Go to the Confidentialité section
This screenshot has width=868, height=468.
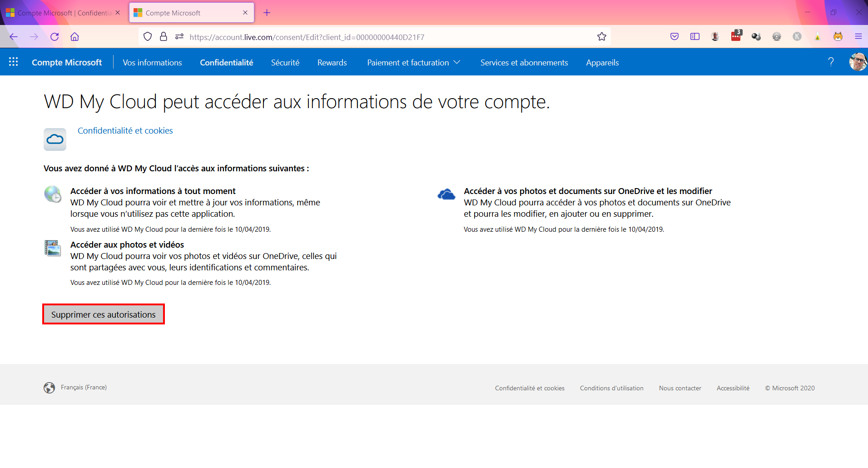227,63
